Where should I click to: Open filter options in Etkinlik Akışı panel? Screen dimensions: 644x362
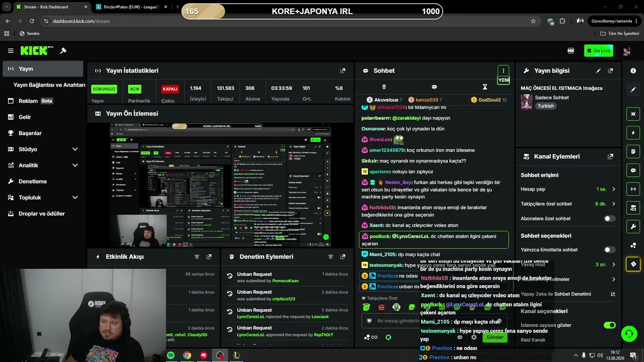(x=197, y=257)
